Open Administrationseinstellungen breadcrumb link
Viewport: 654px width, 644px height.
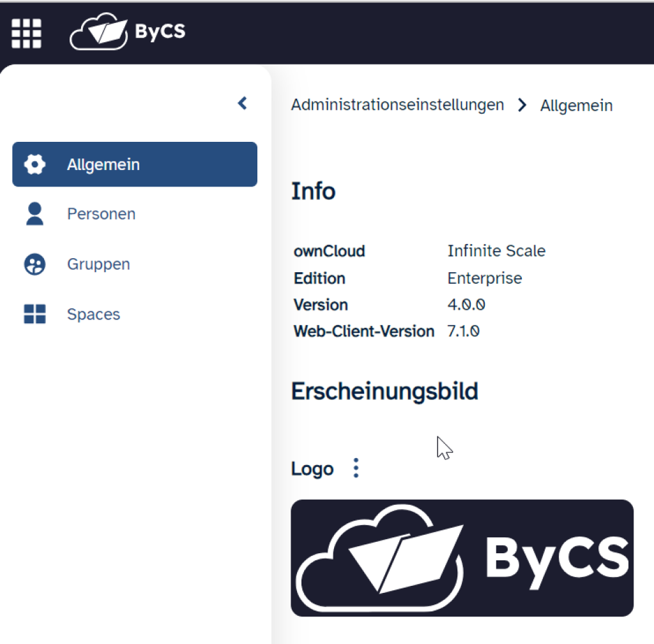click(x=397, y=105)
